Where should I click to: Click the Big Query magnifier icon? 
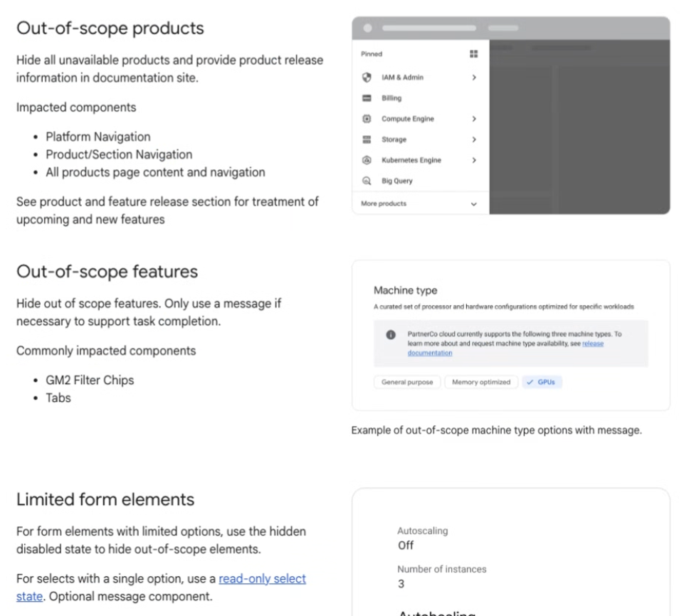(367, 181)
